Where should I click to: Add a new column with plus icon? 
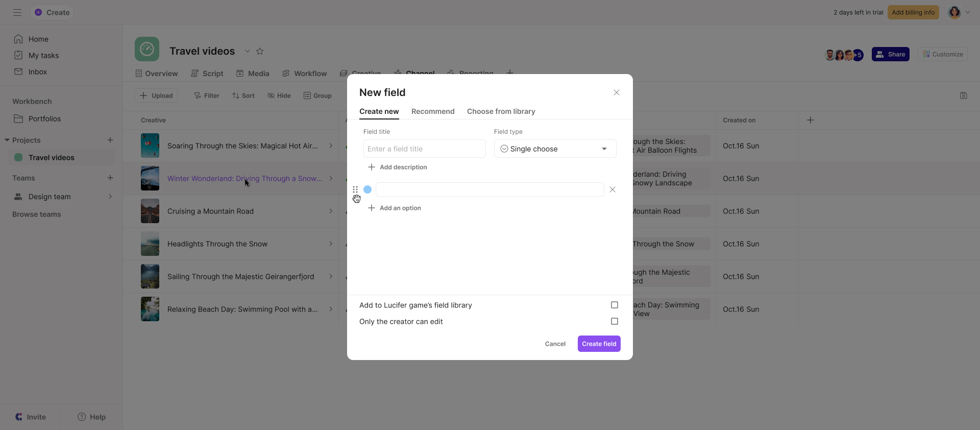(x=811, y=120)
